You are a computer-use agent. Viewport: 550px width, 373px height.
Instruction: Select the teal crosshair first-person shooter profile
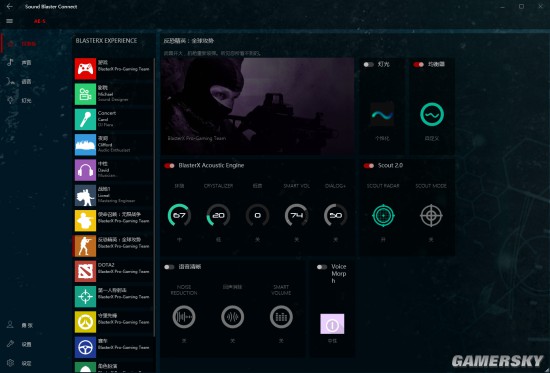click(113, 297)
